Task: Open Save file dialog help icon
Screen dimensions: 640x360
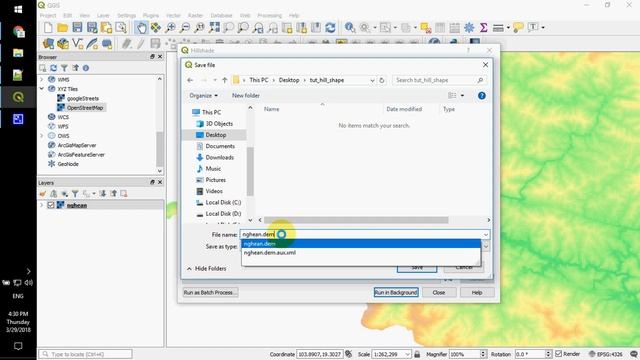Action: [482, 96]
